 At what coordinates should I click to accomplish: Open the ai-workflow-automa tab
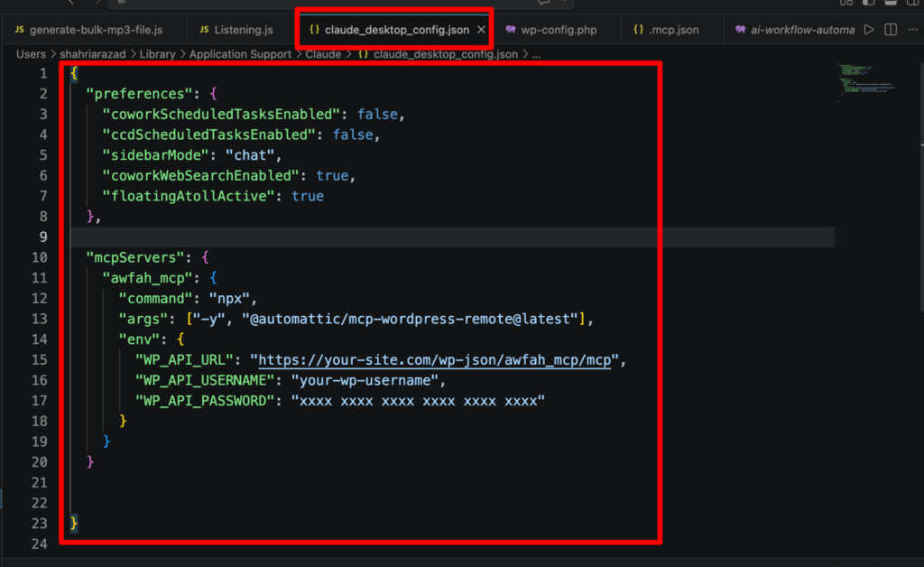pos(794,30)
